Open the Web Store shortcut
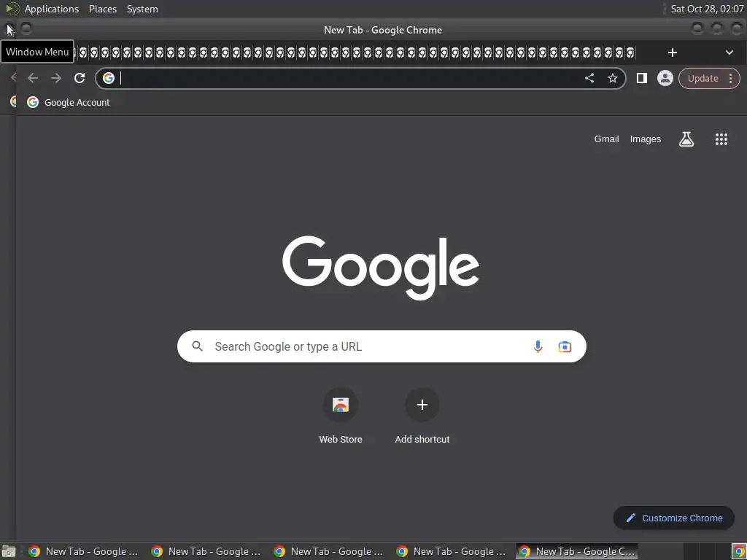 point(340,416)
